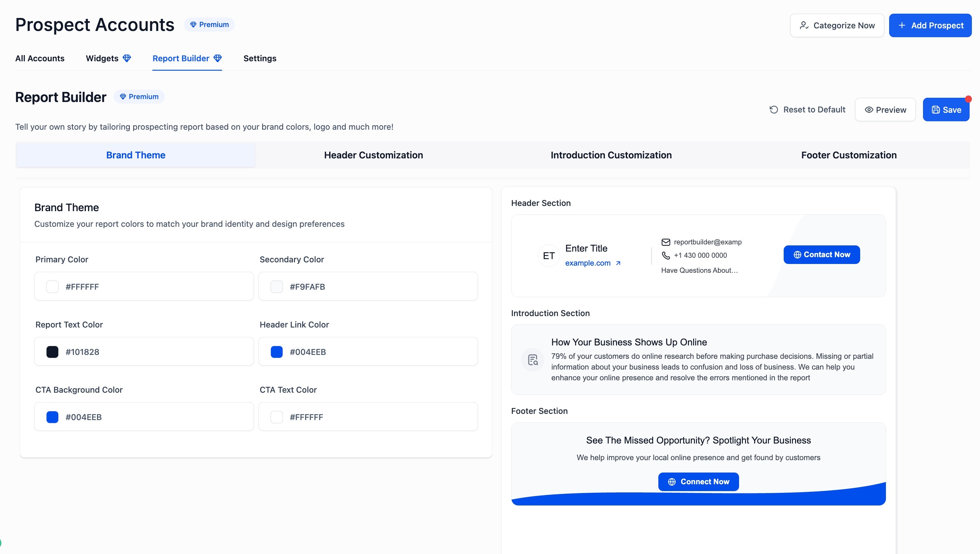Click the email envelope icon in header preview
Screen dimensions: 980x554
[665, 242]
